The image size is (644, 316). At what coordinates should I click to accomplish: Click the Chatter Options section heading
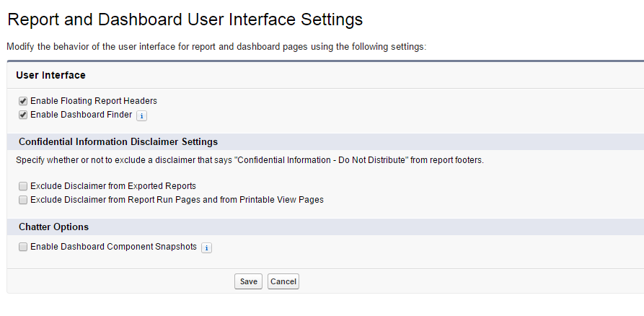[x=54, y=227]
